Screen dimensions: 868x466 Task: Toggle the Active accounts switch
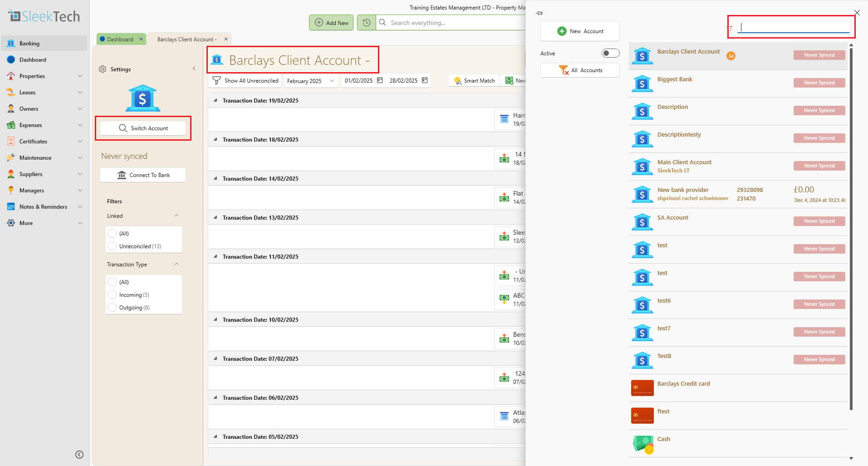click(x=610, y=53)
